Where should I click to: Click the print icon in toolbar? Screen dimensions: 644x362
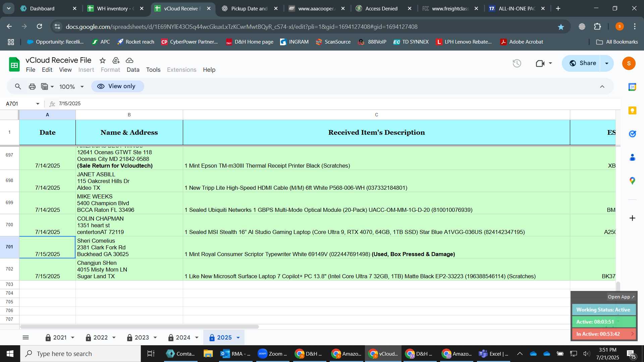32,86
